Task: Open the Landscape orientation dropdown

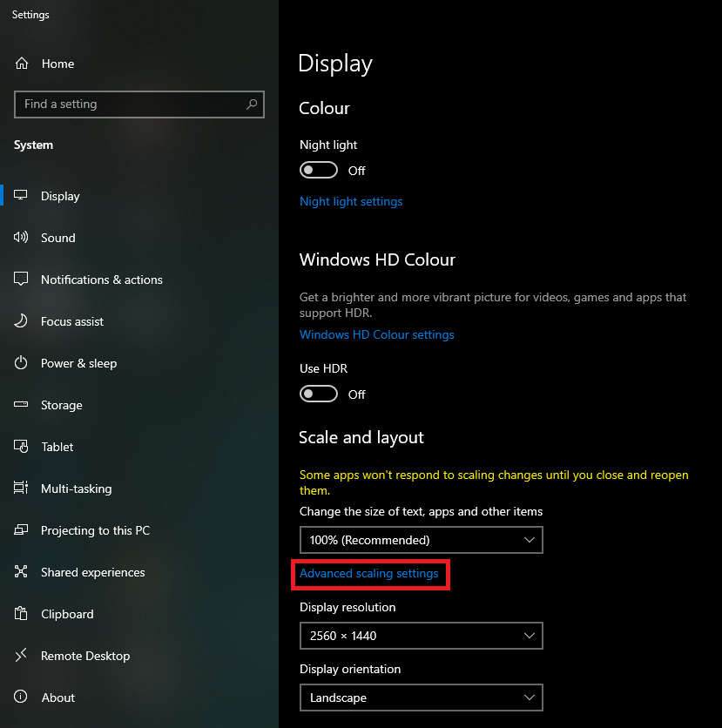Action: coord(422,698)
